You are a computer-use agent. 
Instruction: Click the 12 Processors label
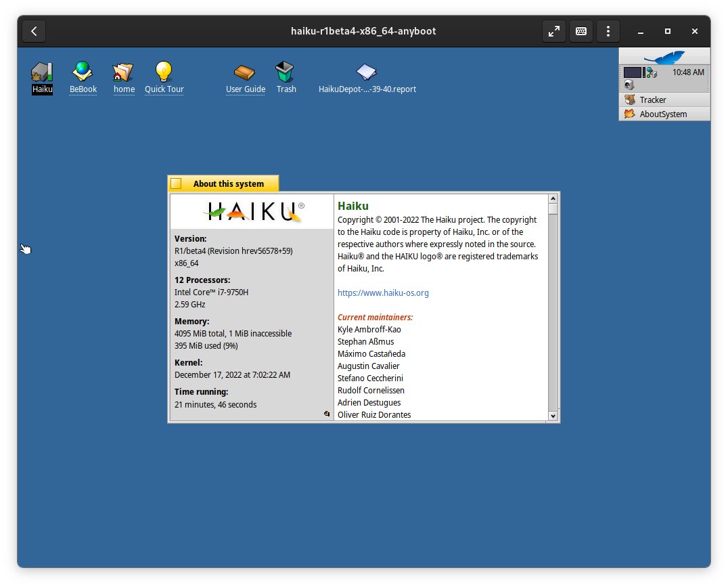tap(202, 280)
